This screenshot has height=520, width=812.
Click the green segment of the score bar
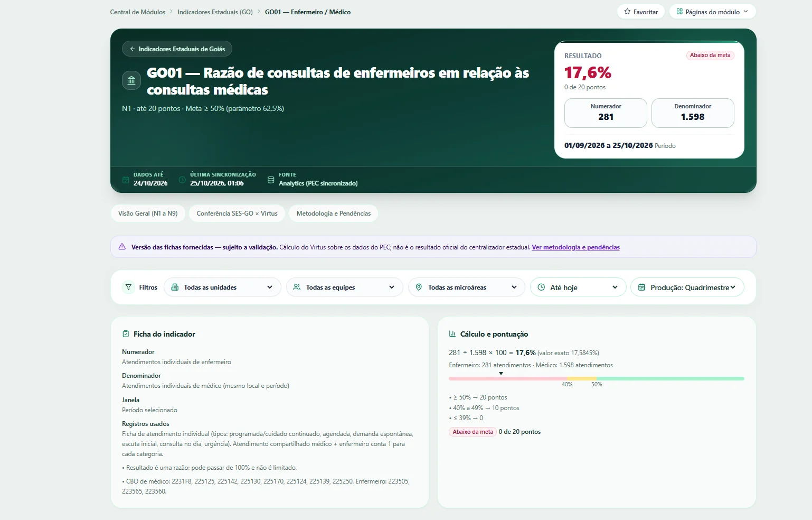pos(671,378)
